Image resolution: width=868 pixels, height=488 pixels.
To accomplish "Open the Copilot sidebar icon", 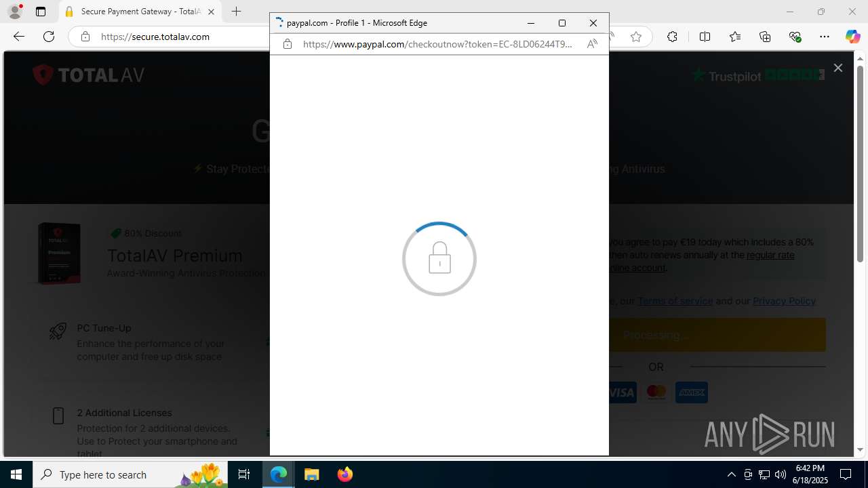I will coord(852,37).
